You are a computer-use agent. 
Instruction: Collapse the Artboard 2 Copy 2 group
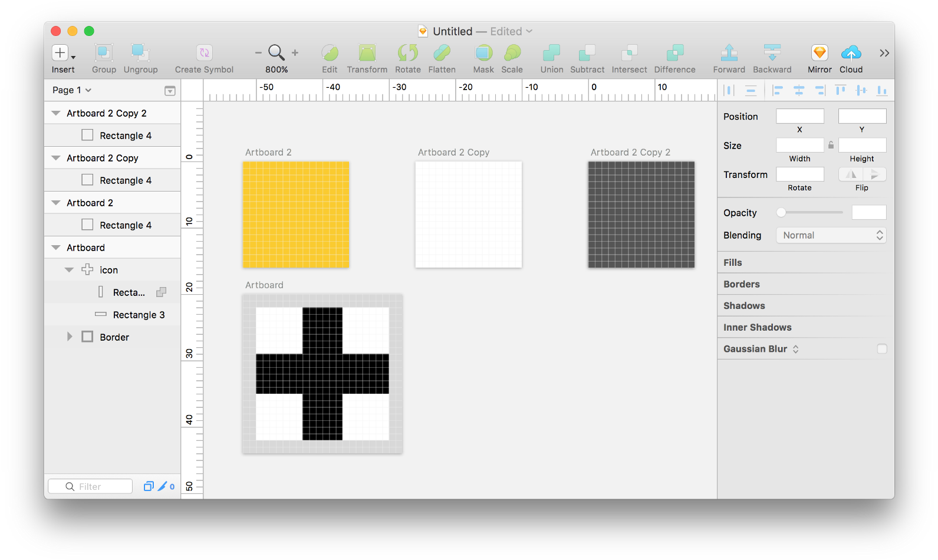56,113
